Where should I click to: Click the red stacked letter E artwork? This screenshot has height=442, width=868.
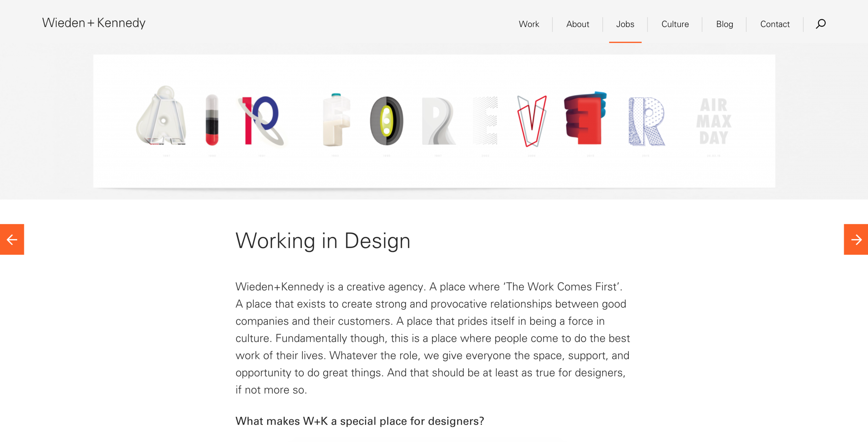coord(585,118)
